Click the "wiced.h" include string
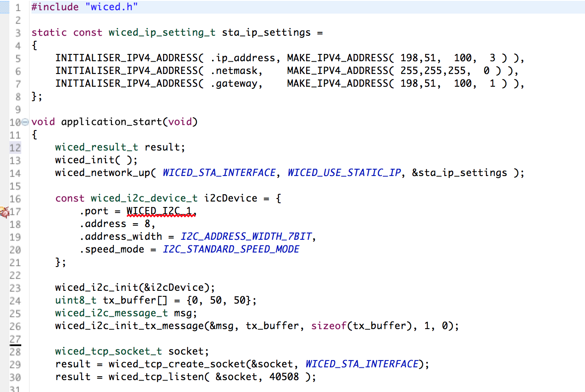This screenshot has width=585, height=392. coord(111,7)
